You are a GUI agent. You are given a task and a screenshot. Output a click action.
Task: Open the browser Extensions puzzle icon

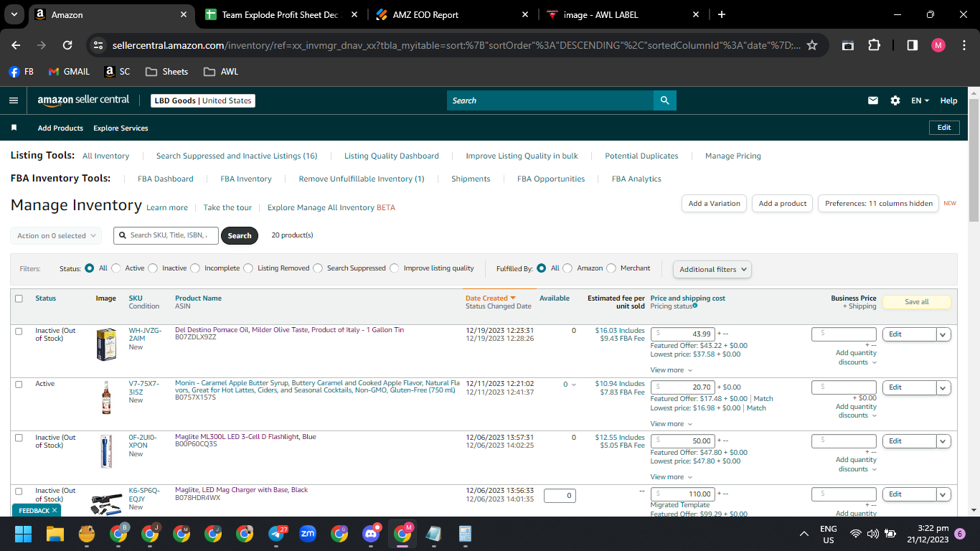tap(874, 44)
